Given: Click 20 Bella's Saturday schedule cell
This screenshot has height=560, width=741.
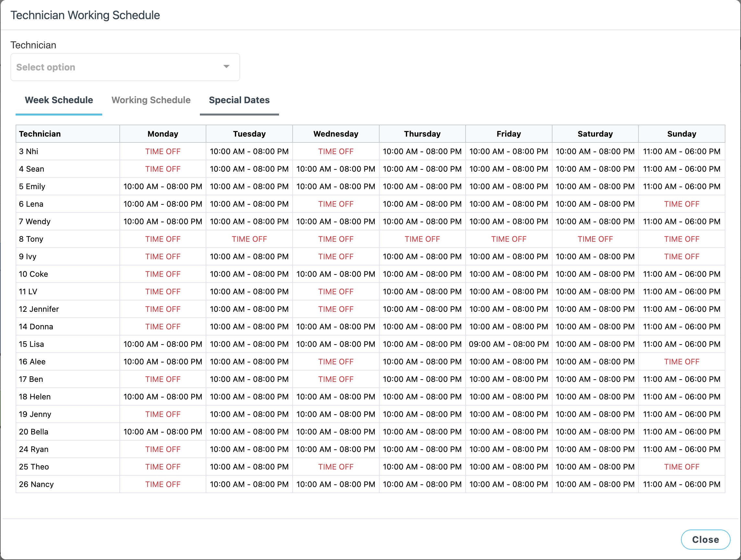Looking at the screenshot, I should click(x=595, y=432).
